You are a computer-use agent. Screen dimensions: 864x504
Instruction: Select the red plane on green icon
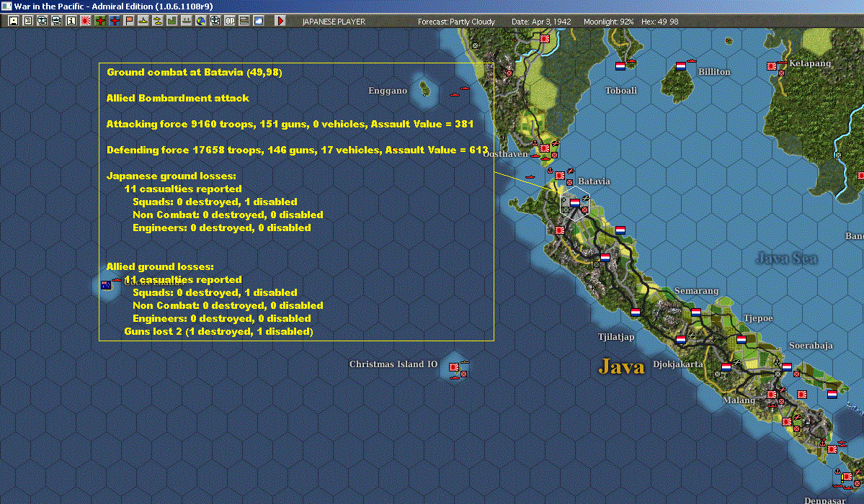point(100,21)
